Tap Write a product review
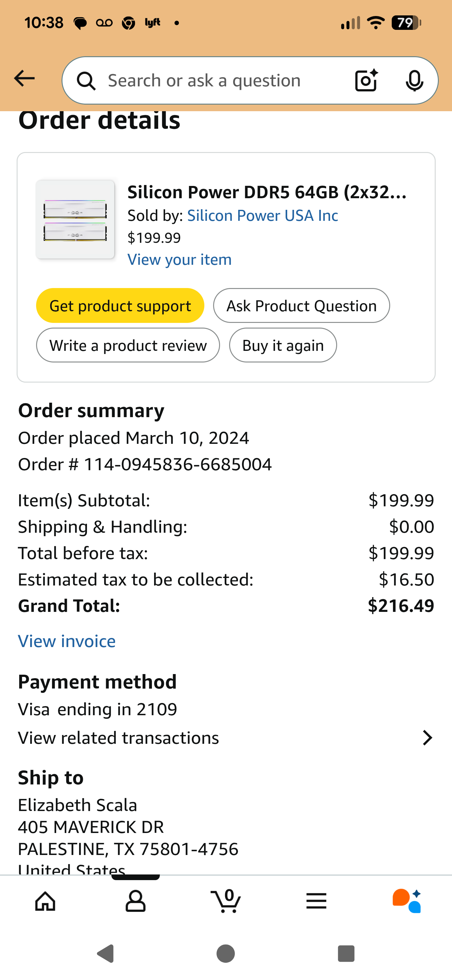The height and width of the screenshot is (980, 452). click(x=128, y=345)
